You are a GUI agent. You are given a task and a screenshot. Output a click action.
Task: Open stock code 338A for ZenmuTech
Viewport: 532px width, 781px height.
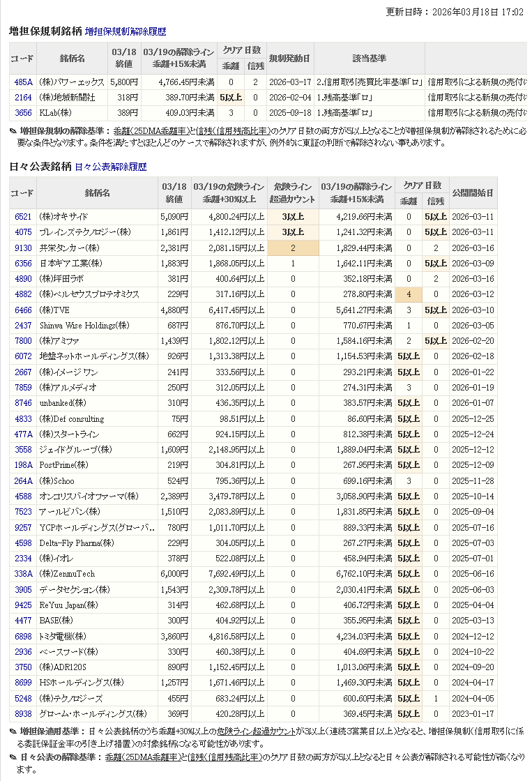pos(23,574)
